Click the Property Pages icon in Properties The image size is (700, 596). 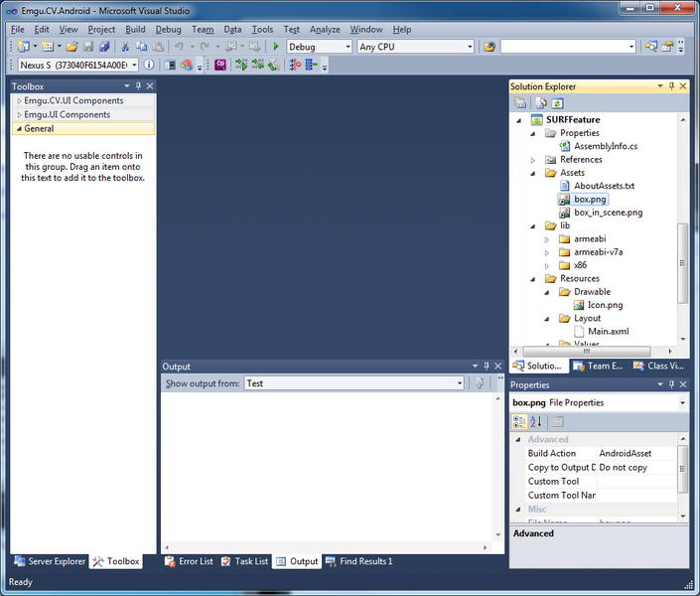point(557,421)
